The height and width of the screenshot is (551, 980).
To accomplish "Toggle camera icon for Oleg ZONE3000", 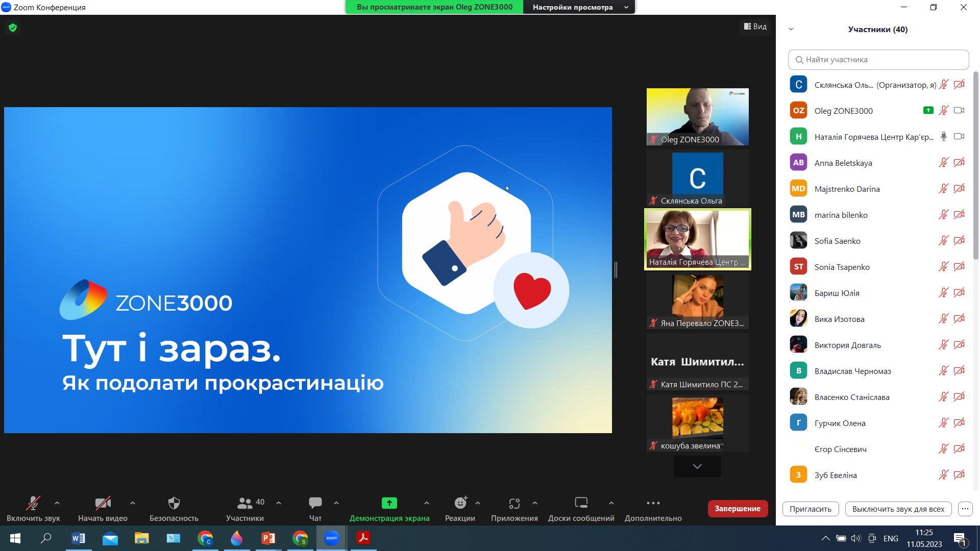I will [x=959, y=110].
